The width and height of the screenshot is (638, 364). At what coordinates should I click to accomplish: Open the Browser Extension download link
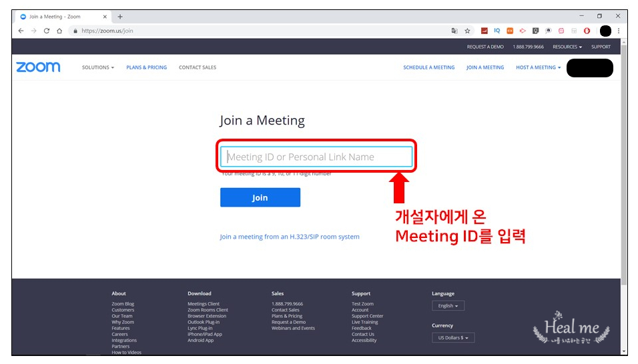pyautogui.click(x=207, y=316)
